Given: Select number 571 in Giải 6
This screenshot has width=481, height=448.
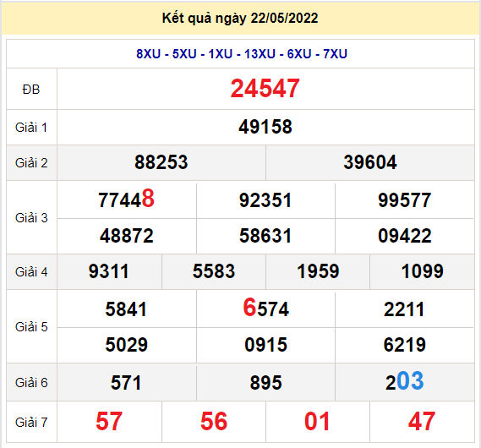Looking at the screenshot, I should pyautogui.click(x=126, y=383).
